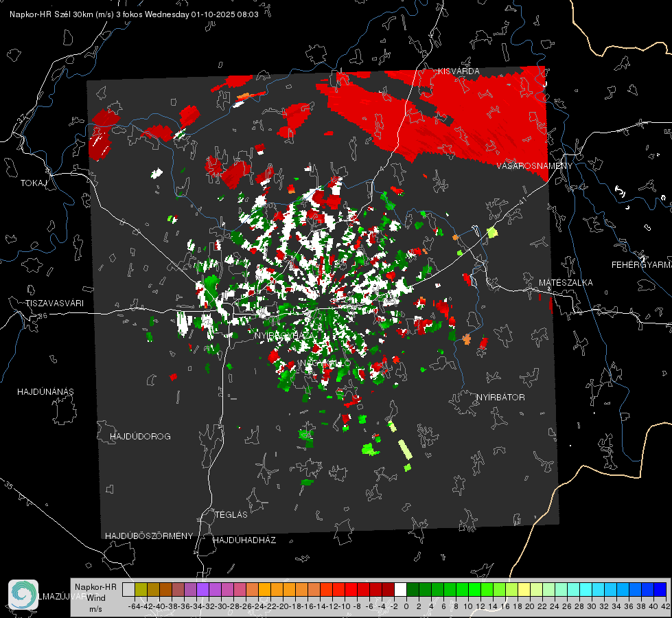Select the yellow swatch between 18 and 20
Viewport: 672px width, 618px height.
pyautogui.click(x=524, y=589)
